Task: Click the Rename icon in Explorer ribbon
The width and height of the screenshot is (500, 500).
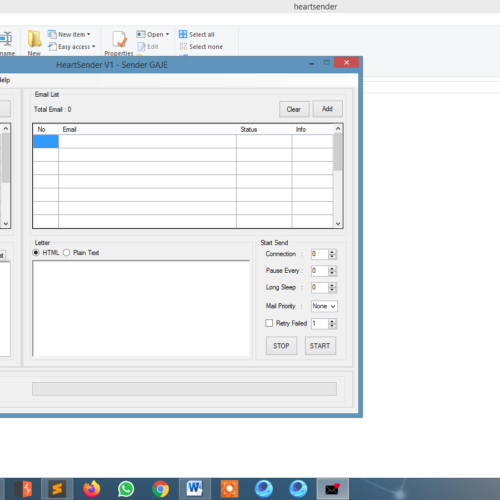Action: (x=6, y=39)
